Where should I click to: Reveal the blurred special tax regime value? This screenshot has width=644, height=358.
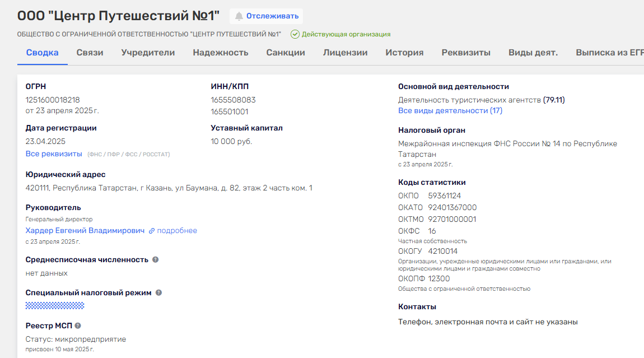(55, 305)
